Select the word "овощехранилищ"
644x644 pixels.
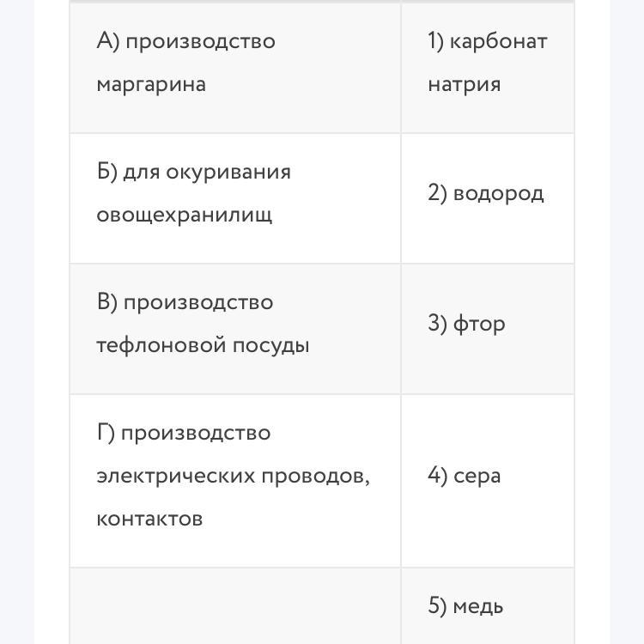click(x=184, y=215)
